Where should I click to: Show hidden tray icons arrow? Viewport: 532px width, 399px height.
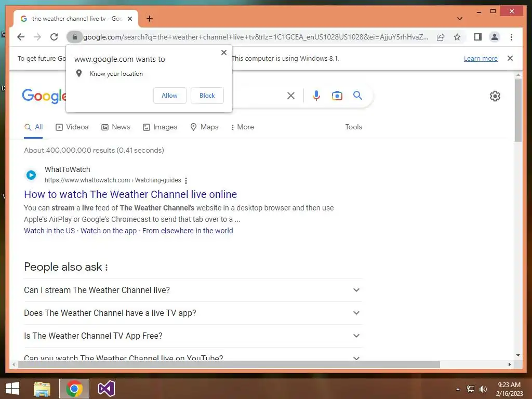458,389
